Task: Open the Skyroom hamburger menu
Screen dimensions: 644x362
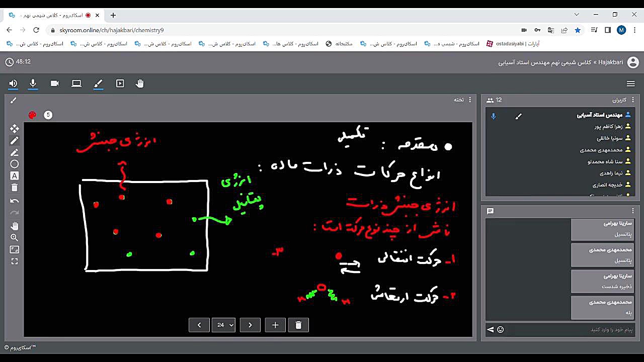Action: tap(631, 83)
